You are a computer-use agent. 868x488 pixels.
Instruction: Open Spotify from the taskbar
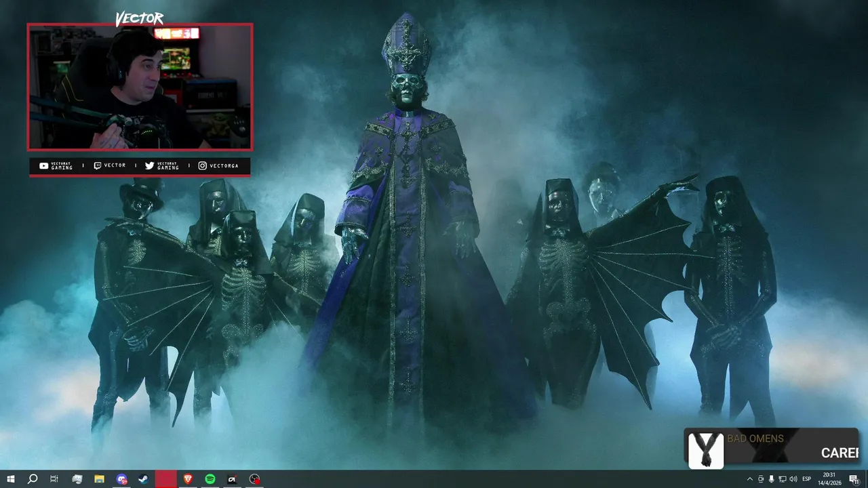(210, 479)
